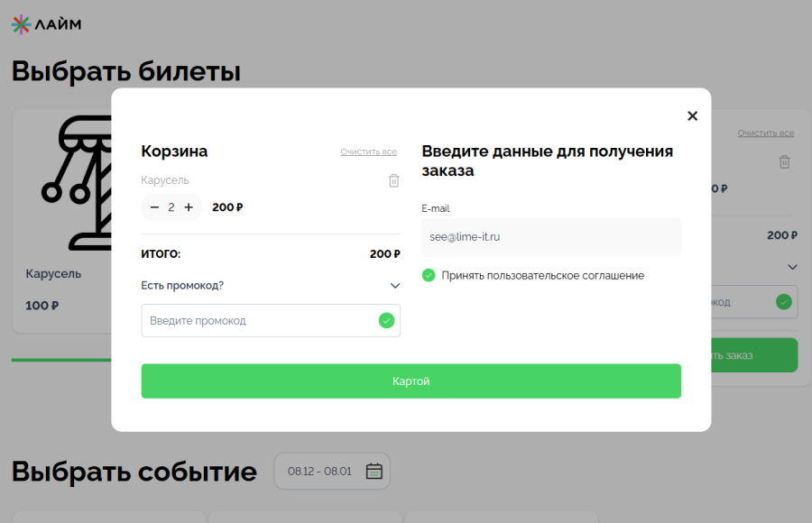
Task: Apply promo code with green checkmark in modal
Action: pos(386,320)
